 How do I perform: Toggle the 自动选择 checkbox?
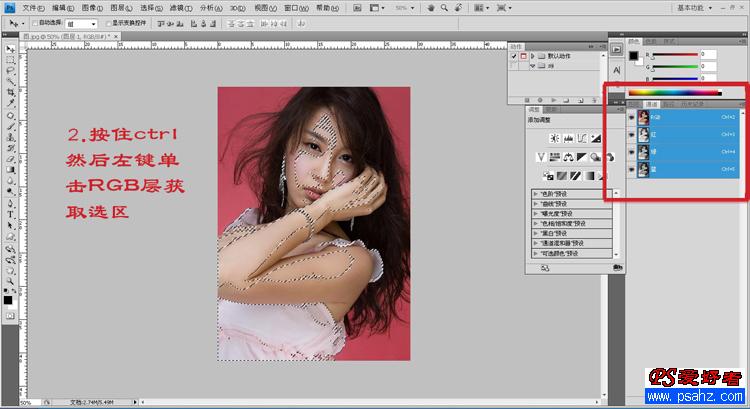[37, 21]
